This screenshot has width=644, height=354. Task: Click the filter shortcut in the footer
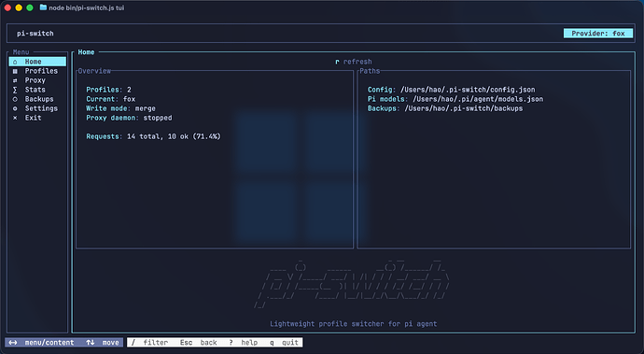[x=149, y=343]
